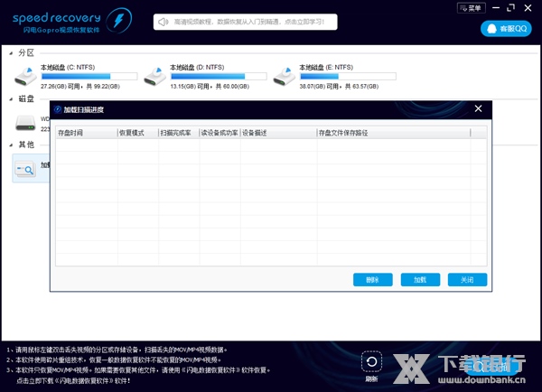
Task: Sort by 扫描完成率 column header
Action: (179, 133)
